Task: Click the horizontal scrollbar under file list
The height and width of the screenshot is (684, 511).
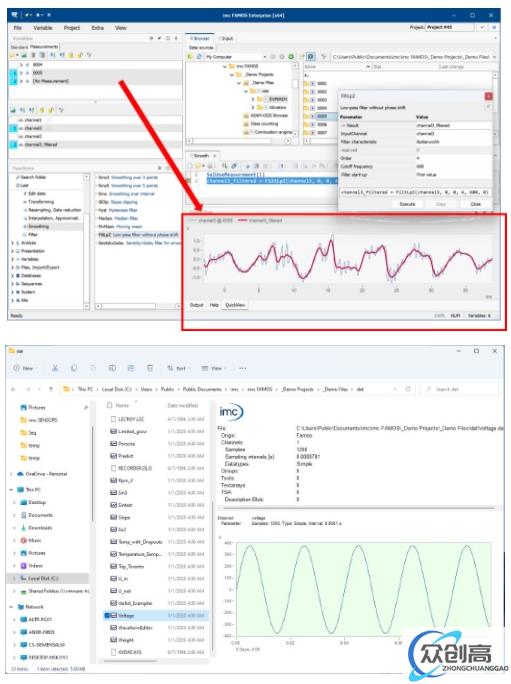Action: pyautogui.click(x=131, y=661)
